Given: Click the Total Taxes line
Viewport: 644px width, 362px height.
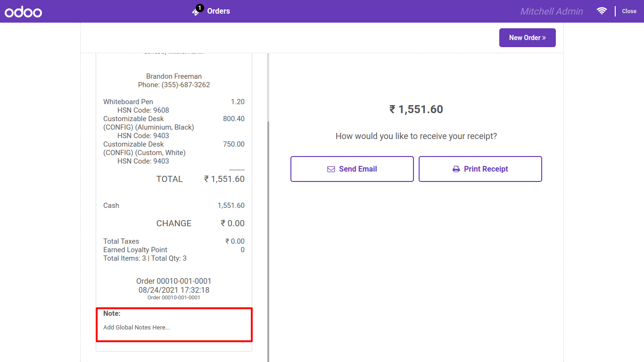Looking at the screenshot, I should [x=174, y=241].
